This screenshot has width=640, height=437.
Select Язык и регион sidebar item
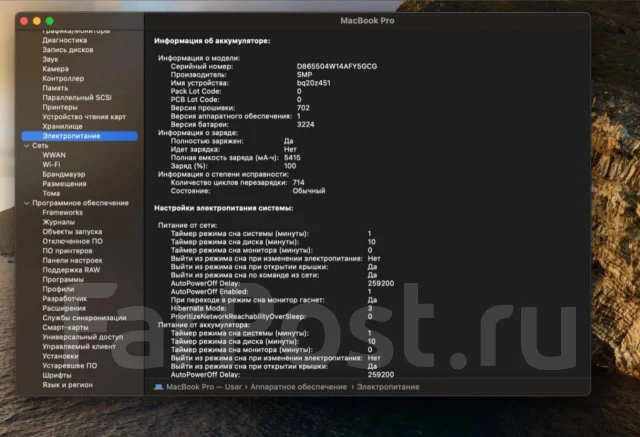point(67,385)
